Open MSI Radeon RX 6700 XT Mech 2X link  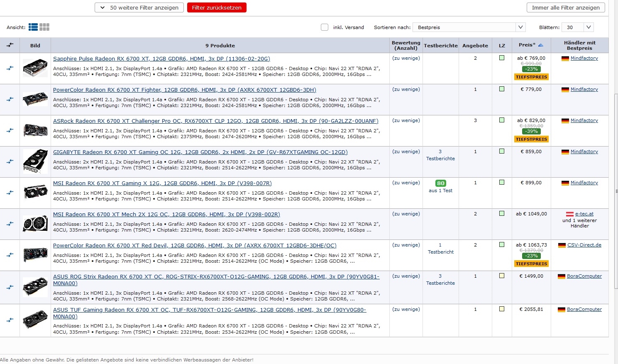pyautogui.click(x=166, y=215)
